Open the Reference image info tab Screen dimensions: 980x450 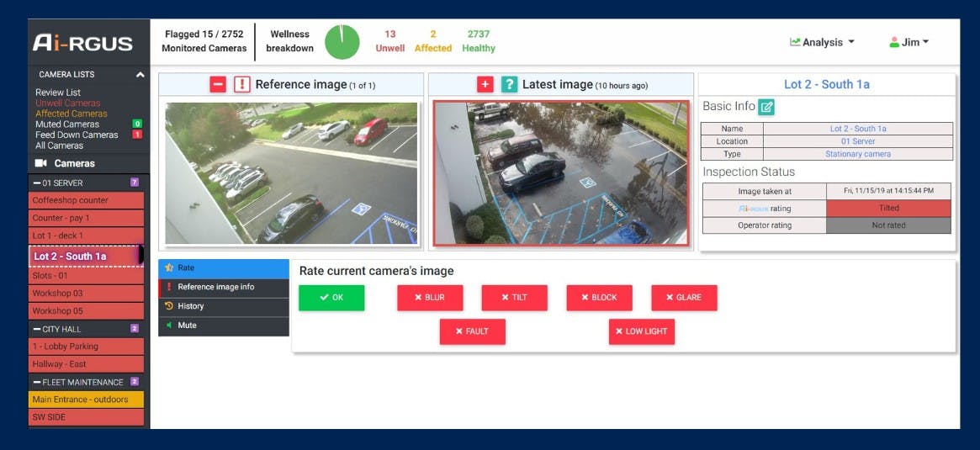coord(215,287)
